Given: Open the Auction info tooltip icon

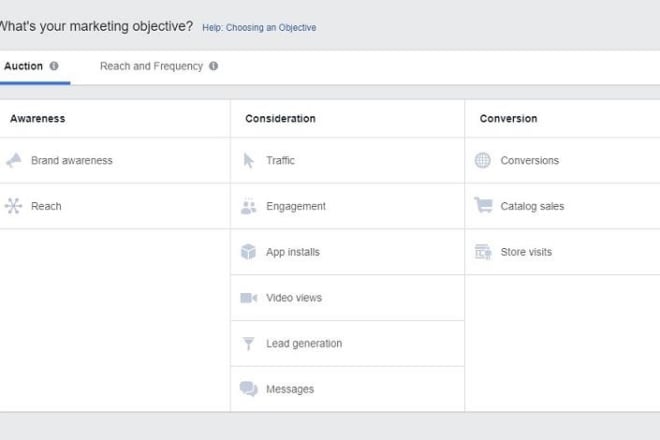Looking at the screenshot, I should 54,66.
